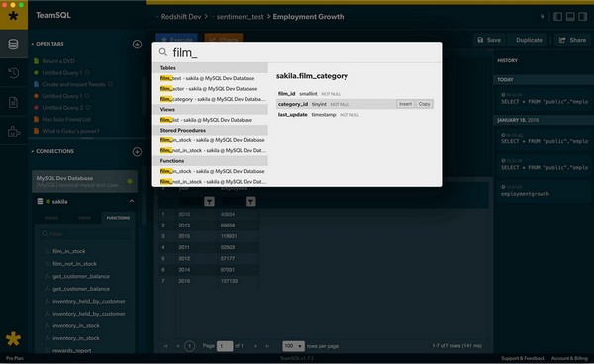The image size is (594, 364).
Task: Open the employmentgrowth history entry
Action: [544, 190]
